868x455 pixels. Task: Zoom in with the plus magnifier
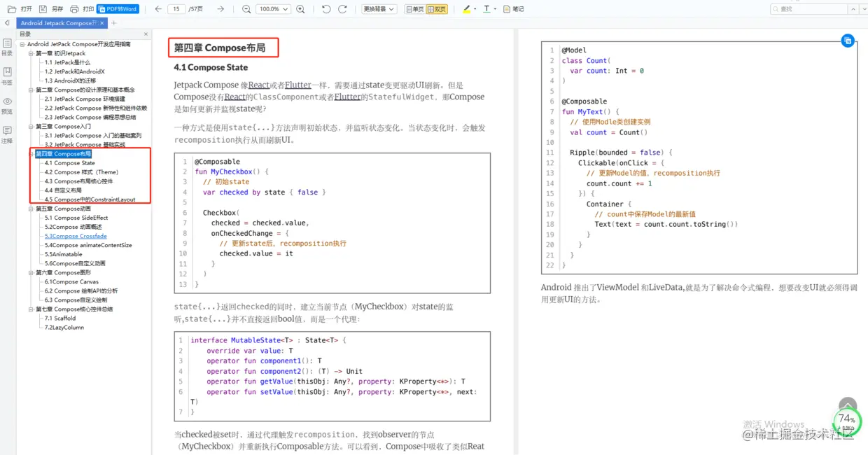(300, 9)
